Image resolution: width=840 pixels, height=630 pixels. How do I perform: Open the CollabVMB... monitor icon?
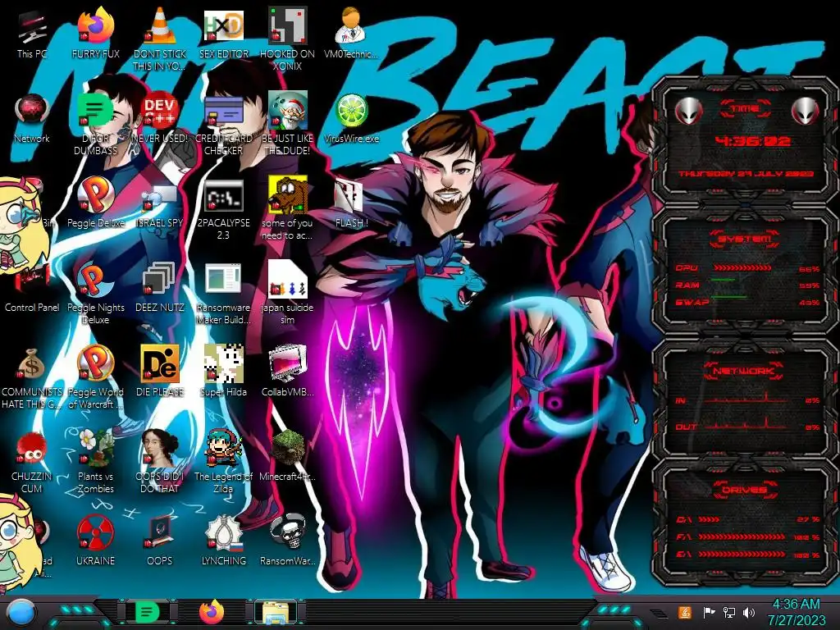pyautogui.click(x=287, y=372)
